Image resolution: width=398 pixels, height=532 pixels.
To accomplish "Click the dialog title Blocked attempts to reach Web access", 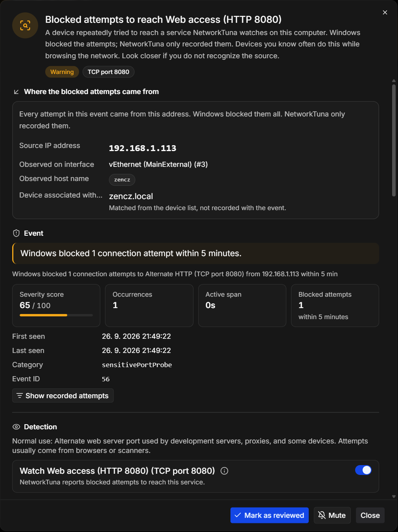I will (163, 20).
